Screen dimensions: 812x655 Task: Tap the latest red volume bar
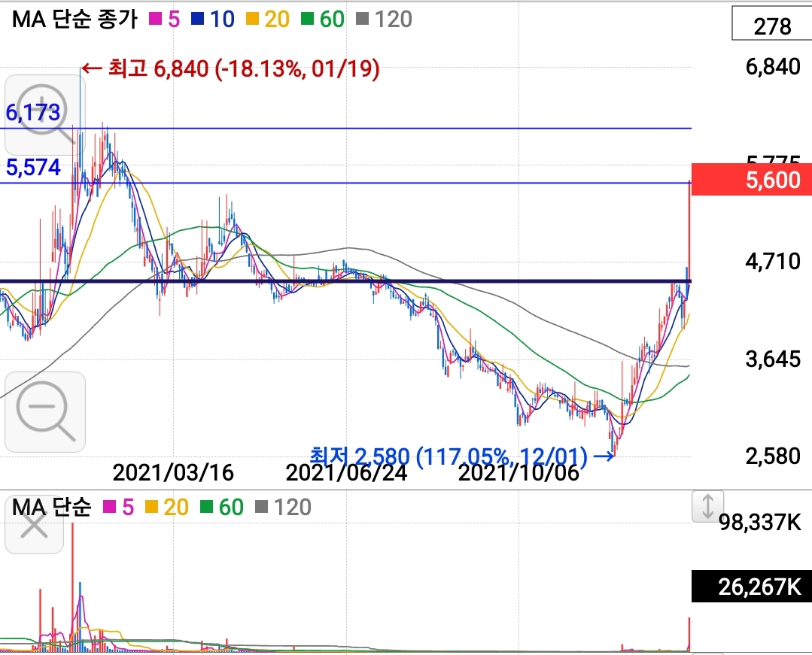[689, 634]
